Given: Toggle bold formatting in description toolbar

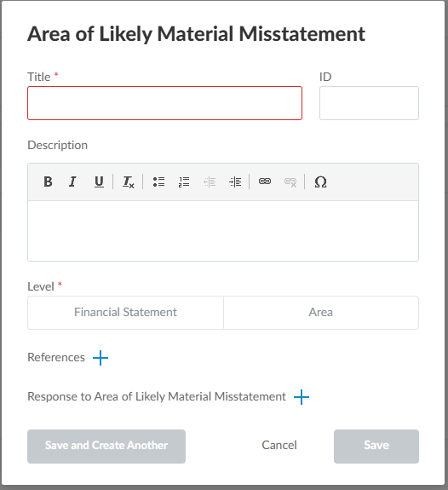Looking at the screenshot, I should 48,182.
